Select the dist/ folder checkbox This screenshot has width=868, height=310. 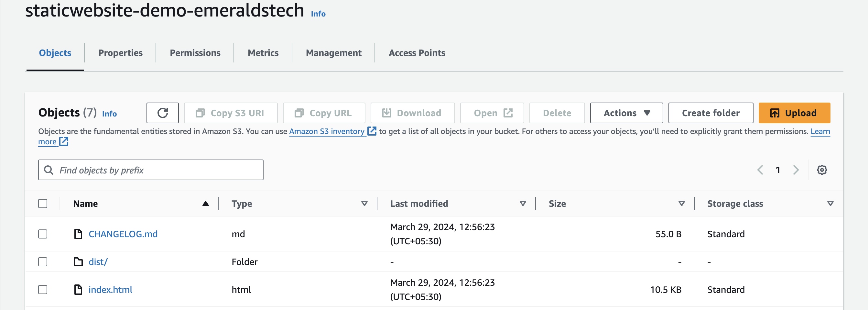(43, 262)
